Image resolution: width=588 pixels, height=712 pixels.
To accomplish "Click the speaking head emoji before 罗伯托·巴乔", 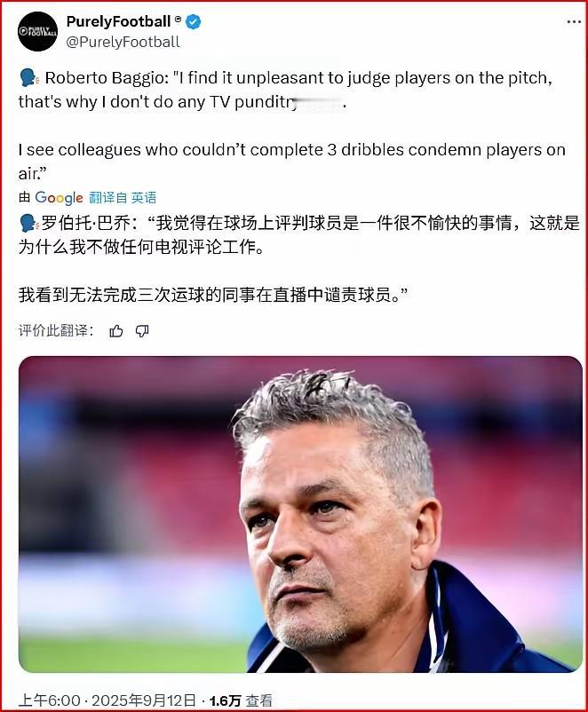I will pyautogui.click(x=29, y=223).
